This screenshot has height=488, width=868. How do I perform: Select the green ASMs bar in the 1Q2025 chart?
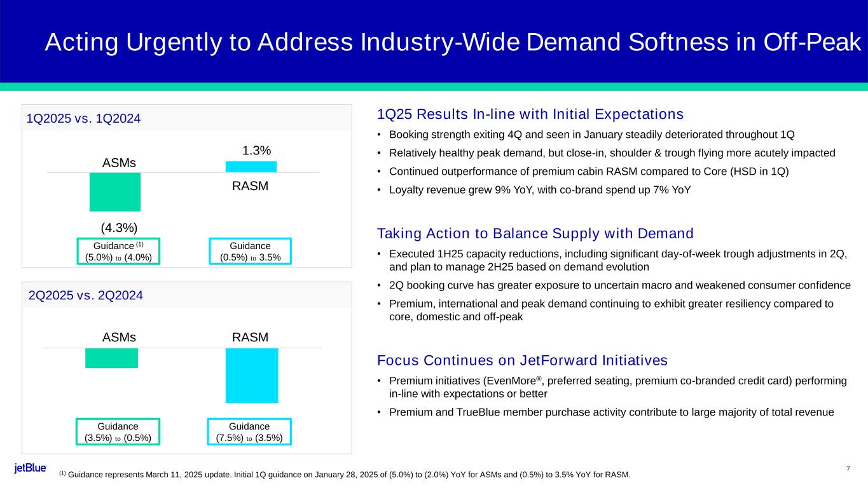pos(115,192)
